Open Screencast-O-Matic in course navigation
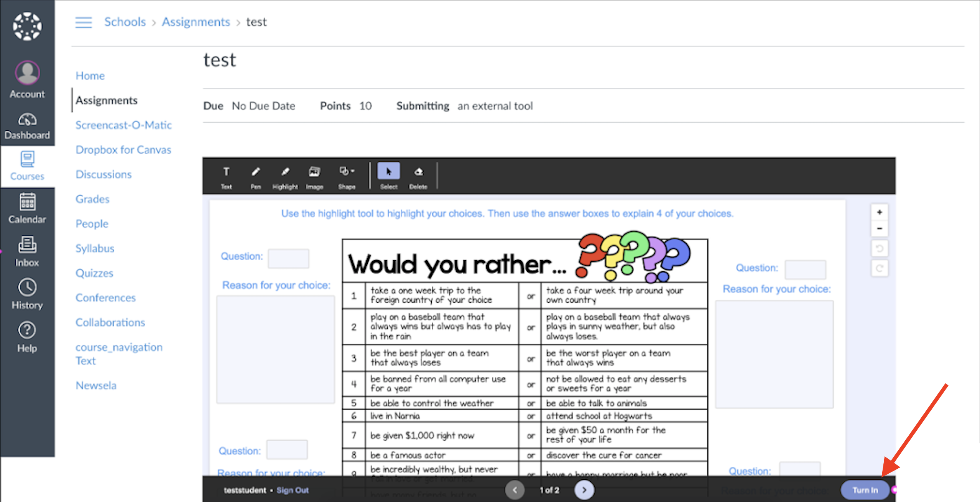The height and width of the screenshot is (502, 980). tap(123, 125)
